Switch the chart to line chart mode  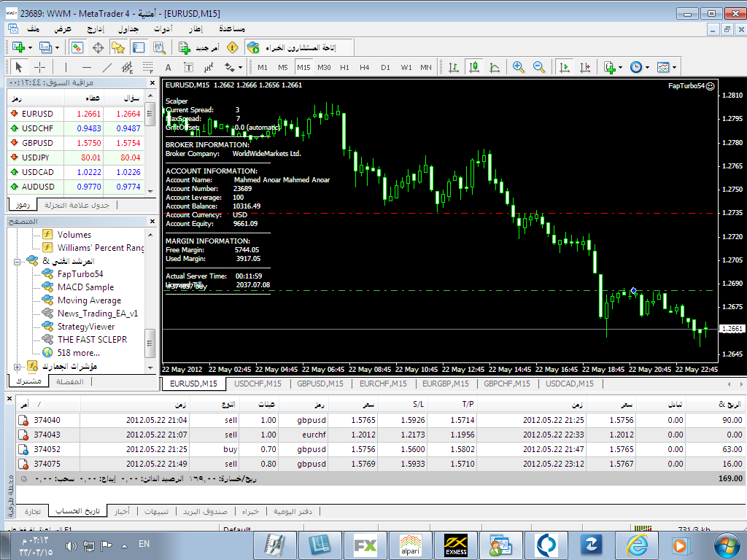495,67
